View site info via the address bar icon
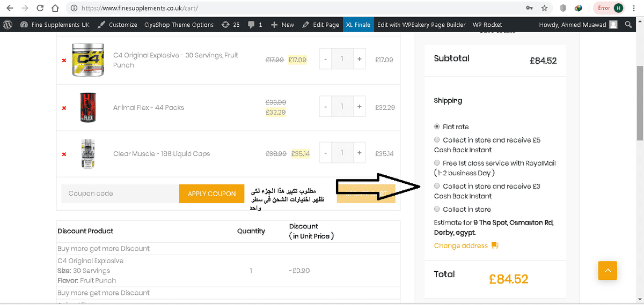 click(x=74, y=8)
